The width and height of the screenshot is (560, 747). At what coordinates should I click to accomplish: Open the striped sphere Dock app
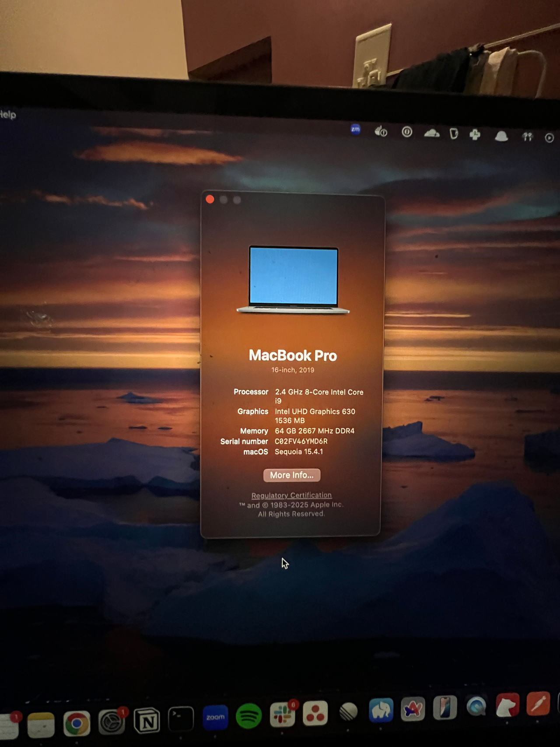(x=348, y=712)
